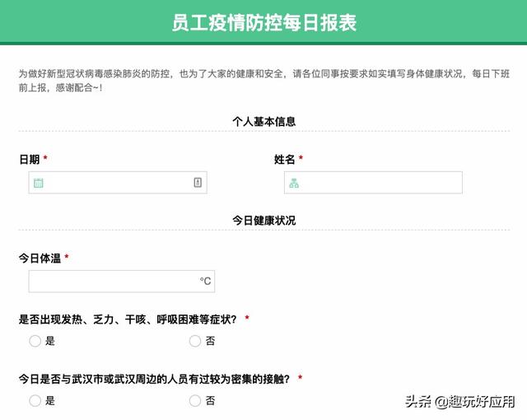Click the ℃ unit in temperature field
Image resolution: width=527 pixels, height=420 pixels.
[205, 281]
